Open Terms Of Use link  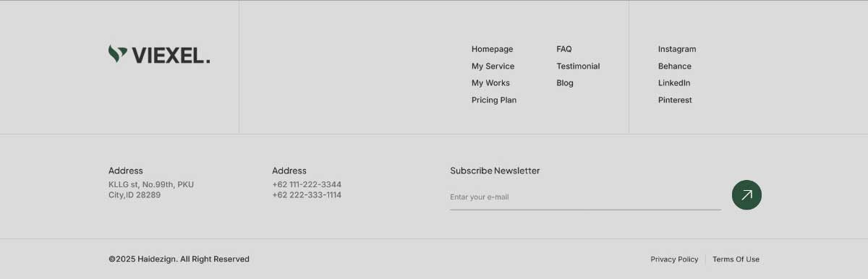coord(736,259)
